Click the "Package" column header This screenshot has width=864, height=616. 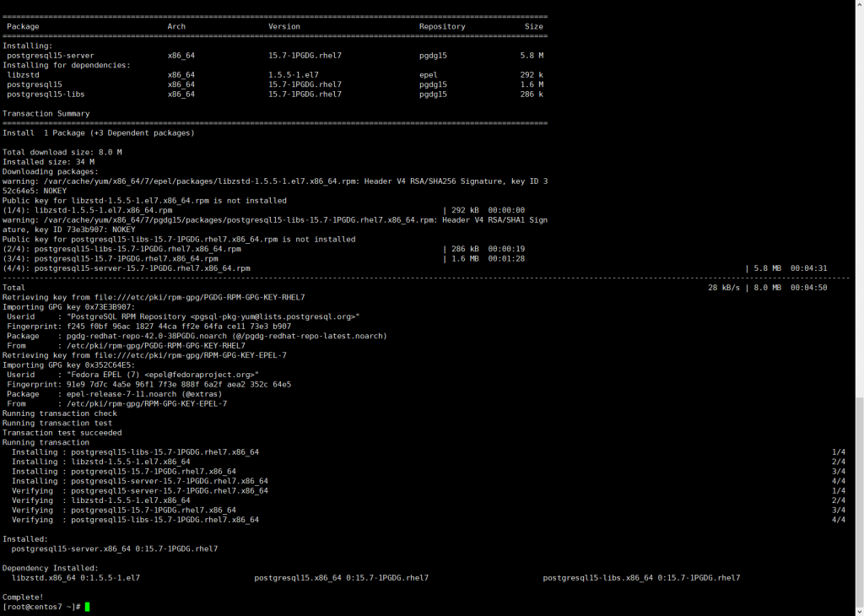point(23,26)
